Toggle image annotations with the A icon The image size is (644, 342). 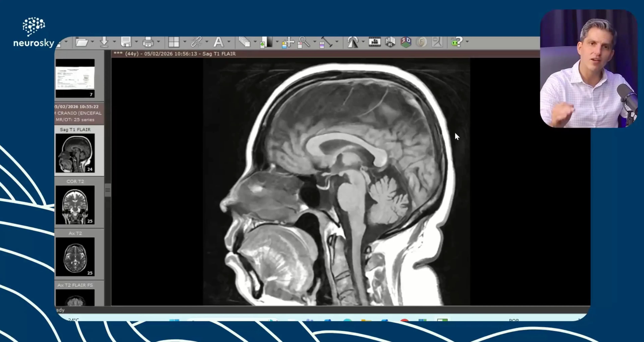(219, 42)
